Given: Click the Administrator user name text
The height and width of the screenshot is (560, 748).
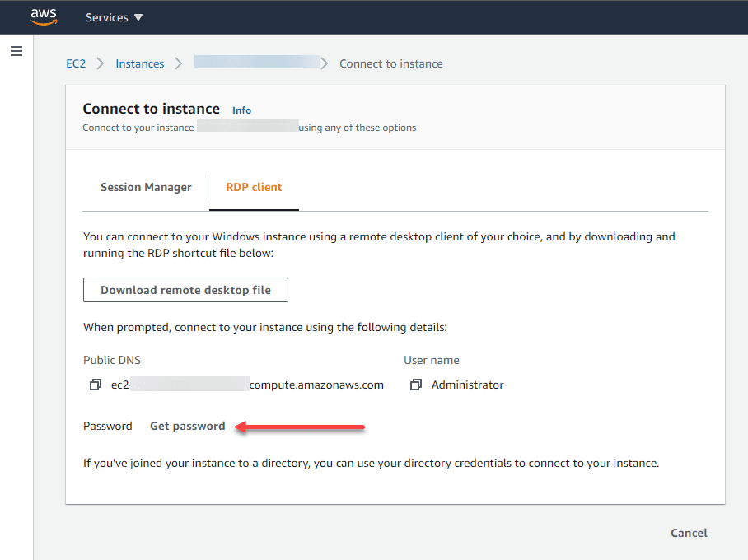Looking at the screenshot, I should tap(467, 385).
